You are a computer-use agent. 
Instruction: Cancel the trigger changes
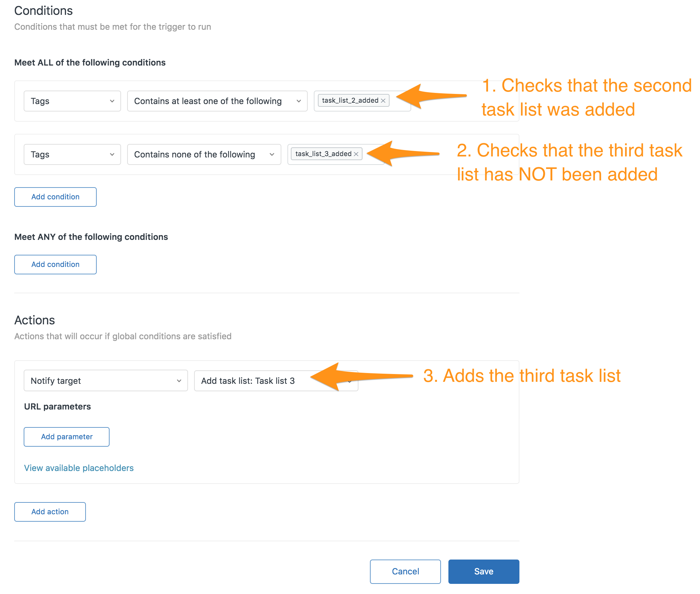click(405, 571)
